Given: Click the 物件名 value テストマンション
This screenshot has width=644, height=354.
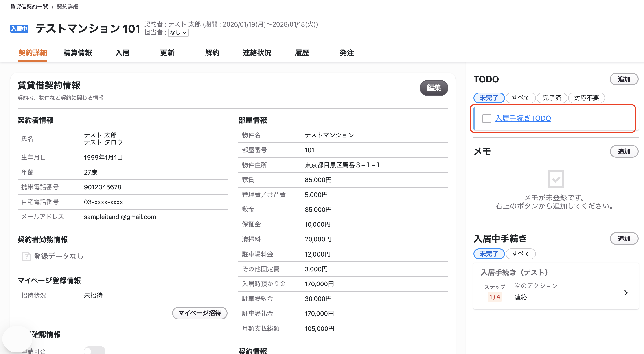Looking at the screenshot, I should pos(329,135).
